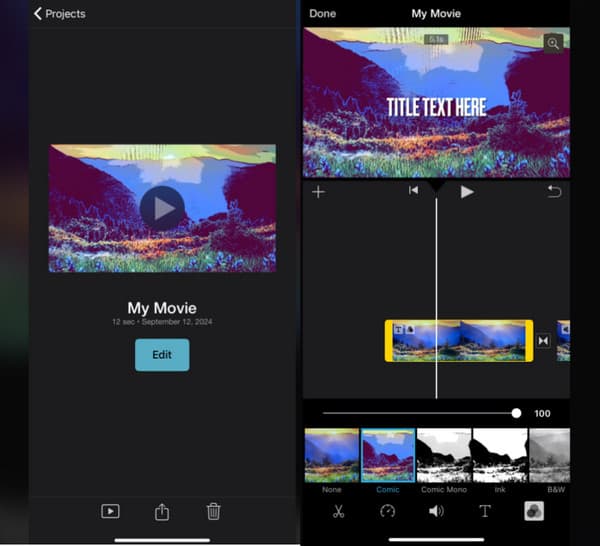This screenshot has width=600, height=546.
Task: Play the movie fullscreen from bottom toolbar
Action: pos(110,512)
